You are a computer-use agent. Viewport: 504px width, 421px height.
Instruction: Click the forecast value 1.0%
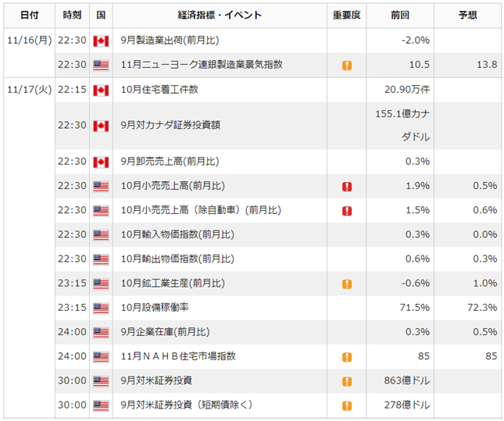pyautogui.click(x=485, y=284)
